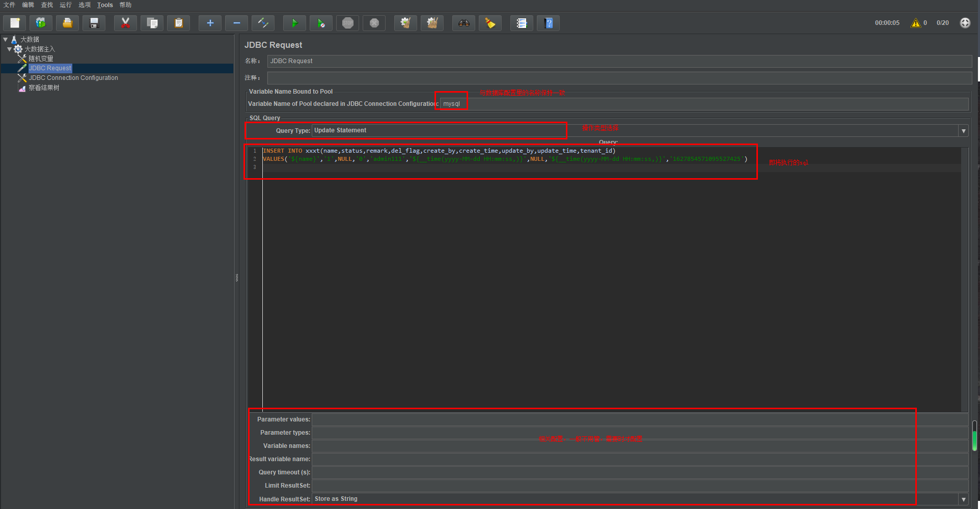Screen dimensions: 980x509
Task: Click the warning triangle log indicator
Action: pos(916,23)
